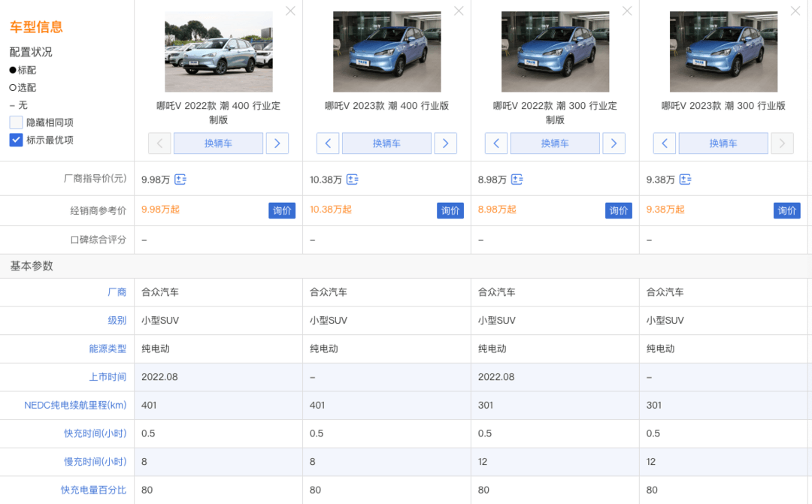The width and height of the screenshot is (812, 504).
Task: Click the 快充时间(小时) parameter label
Action: coord(95,433)
